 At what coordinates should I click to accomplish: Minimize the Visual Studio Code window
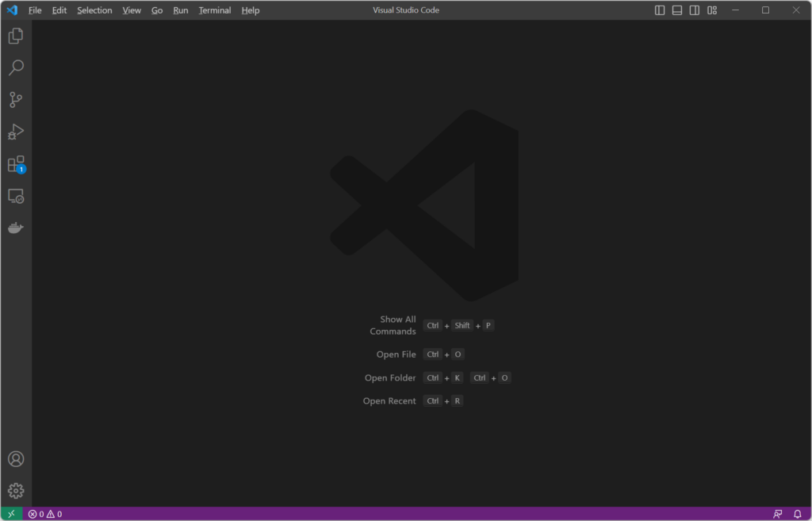pyautogui.click(x=735, y=10)
